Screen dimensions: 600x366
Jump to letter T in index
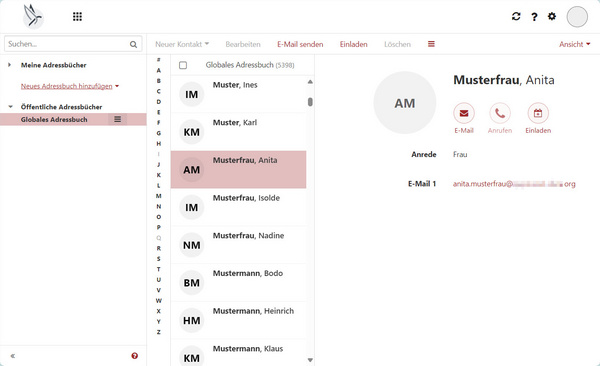point(159,269)
